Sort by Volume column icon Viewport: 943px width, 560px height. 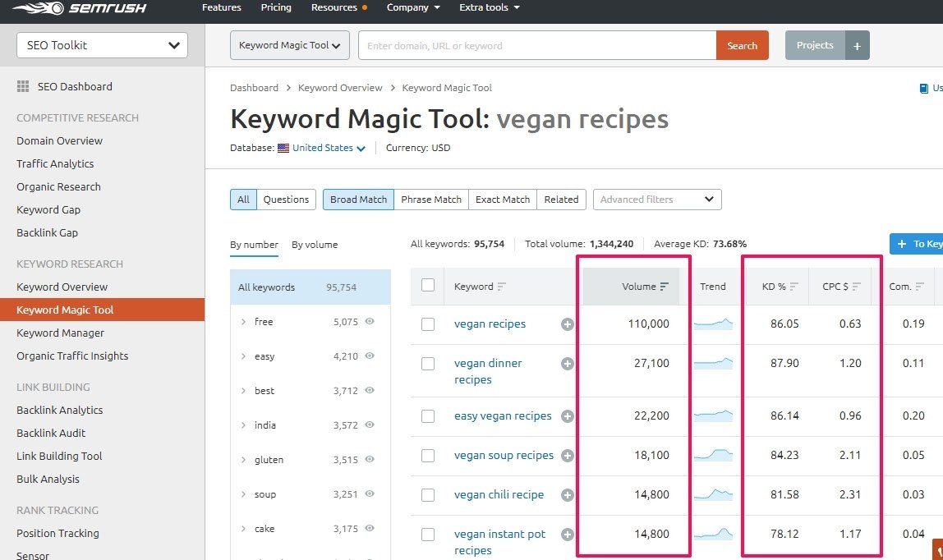664,287
